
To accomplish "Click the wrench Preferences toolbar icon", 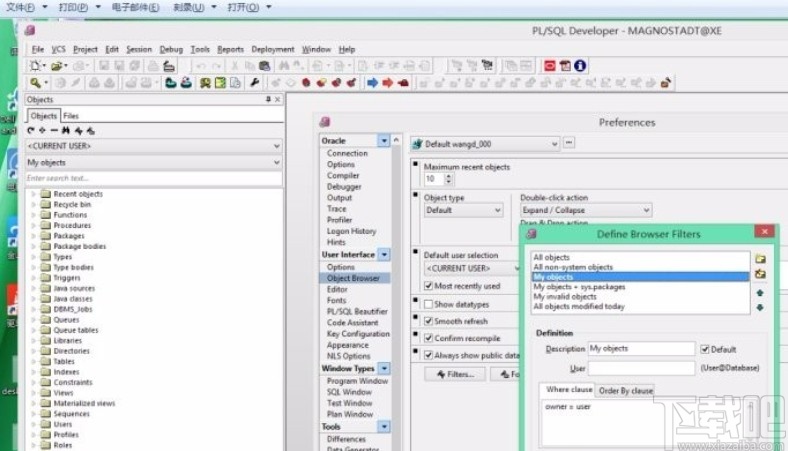I will point(254,83).
